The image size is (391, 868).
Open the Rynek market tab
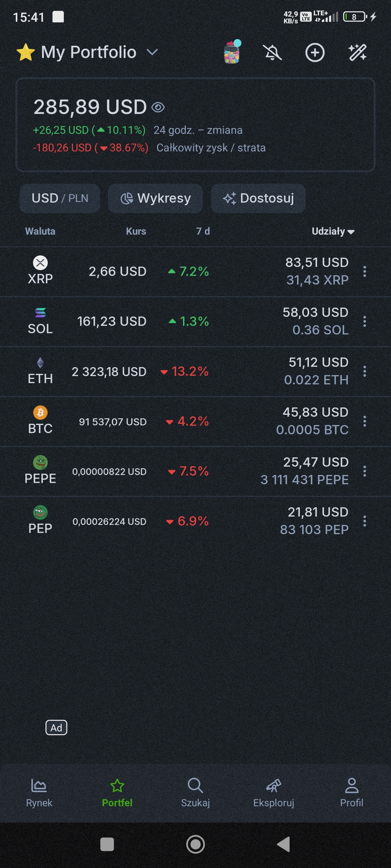click(39, 792)
